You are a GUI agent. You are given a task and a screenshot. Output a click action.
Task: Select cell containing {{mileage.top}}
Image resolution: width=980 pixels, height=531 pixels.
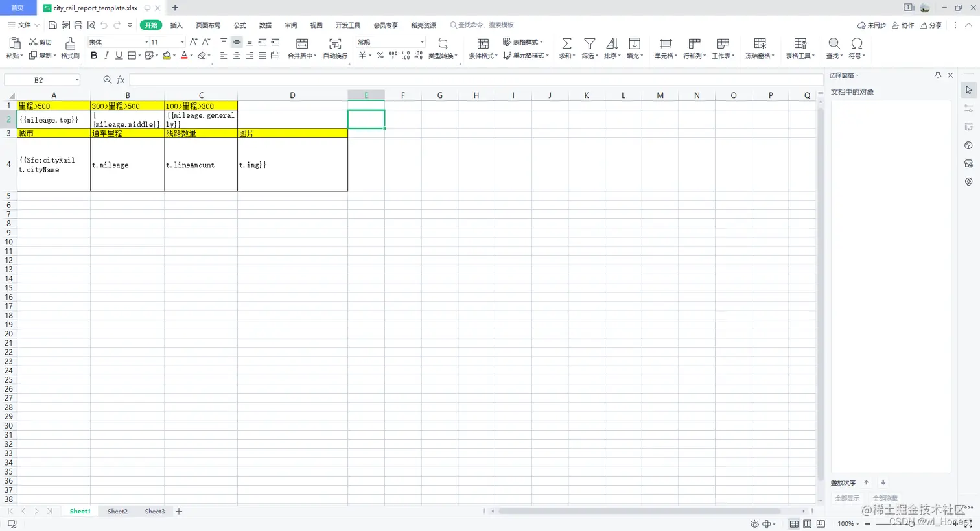pos(54,119)
